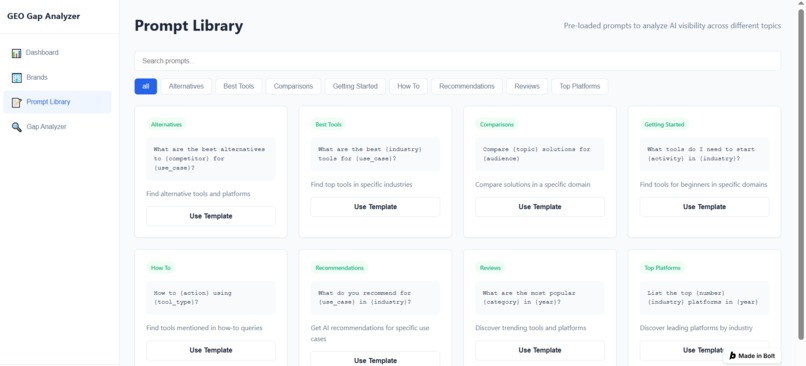This screenshot has height=366, width=806.
Task: Click description 'Find alternative tools and platforms'
Action: 198,194
